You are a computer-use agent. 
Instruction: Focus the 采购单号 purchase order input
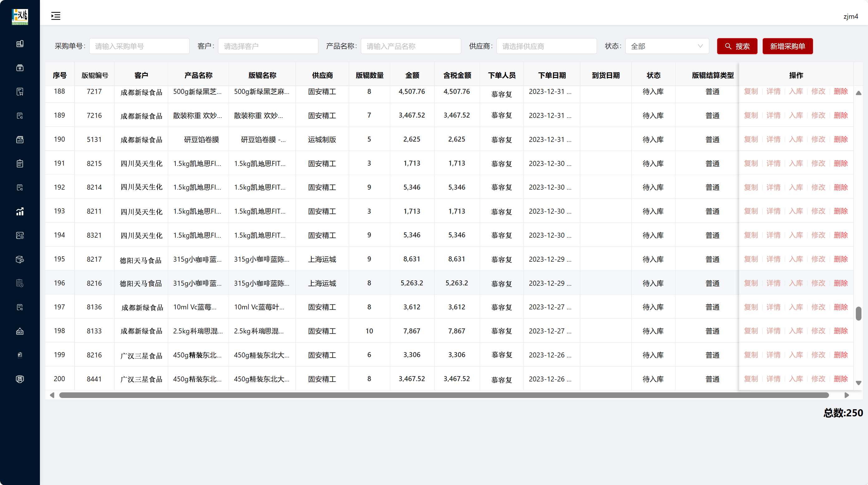coord(139,46)
